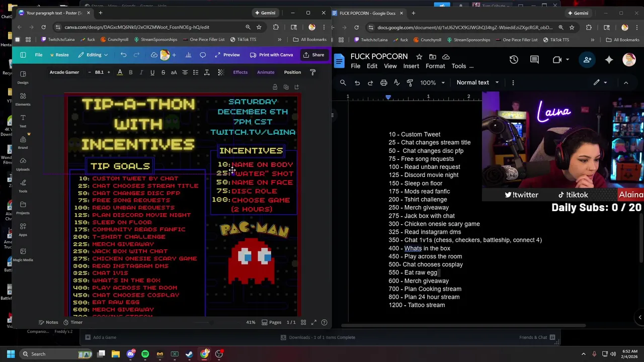Click Docs spell check icon
This screenshot has height=362, width=644.
click(396, 82)
